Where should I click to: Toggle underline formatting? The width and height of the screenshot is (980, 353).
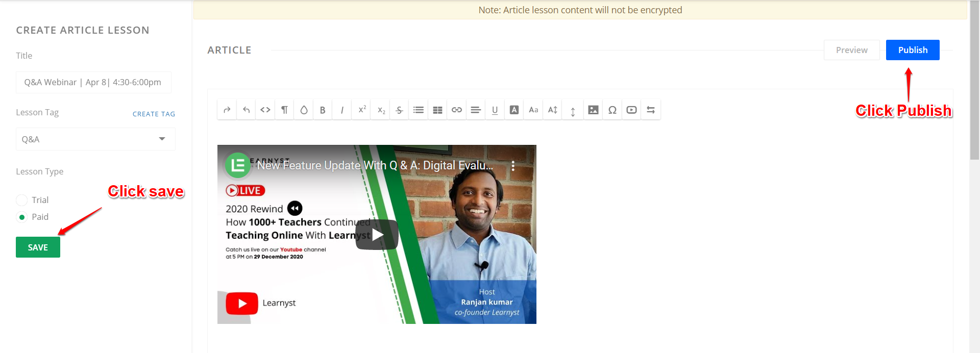point(495,110)
